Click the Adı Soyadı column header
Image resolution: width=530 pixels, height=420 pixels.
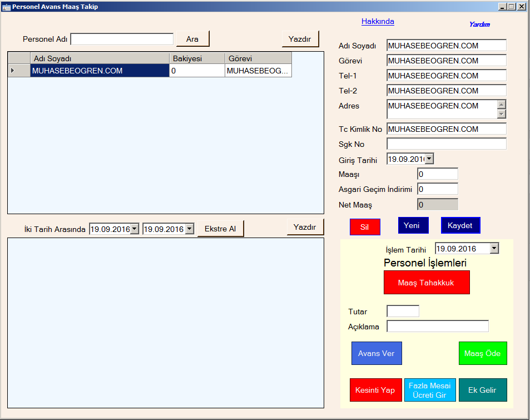click(x=100, y=58)
